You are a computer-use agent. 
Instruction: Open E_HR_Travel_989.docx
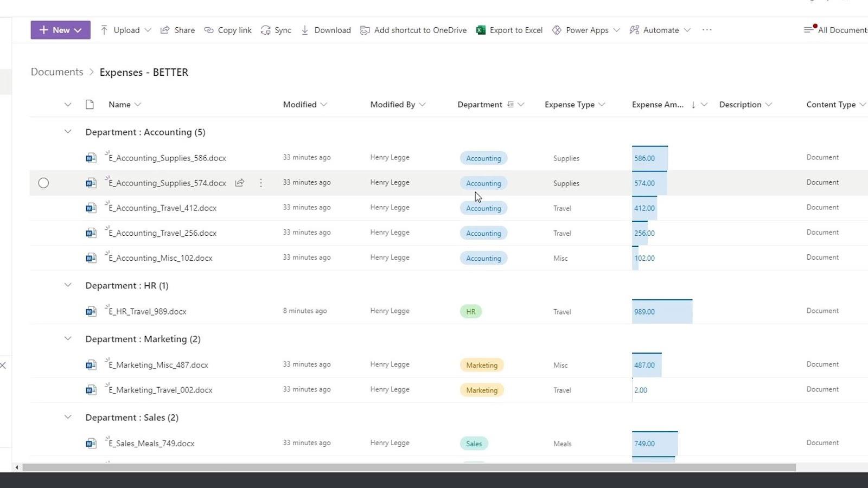(x=147, y=311)
